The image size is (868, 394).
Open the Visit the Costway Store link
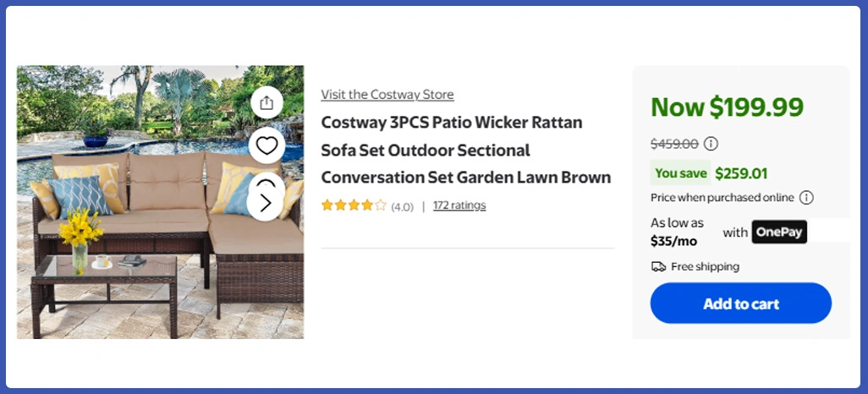click(x=387, y=95)
